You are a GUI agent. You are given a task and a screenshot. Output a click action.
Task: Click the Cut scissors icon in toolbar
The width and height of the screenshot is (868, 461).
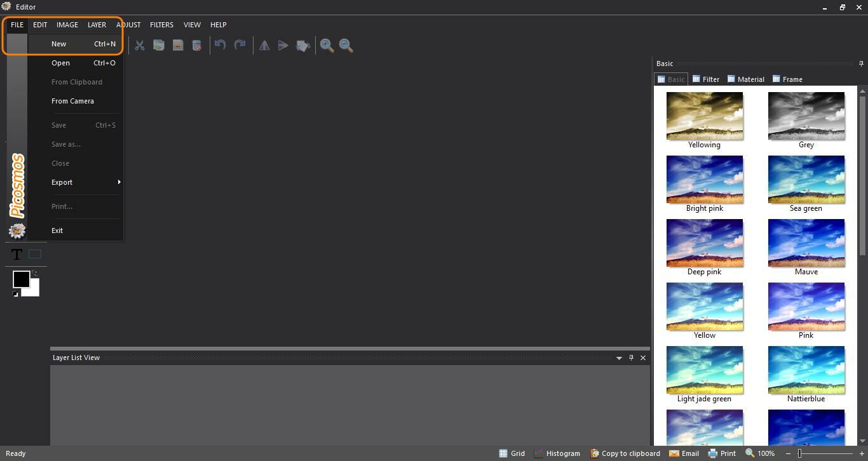pos(140,45)
